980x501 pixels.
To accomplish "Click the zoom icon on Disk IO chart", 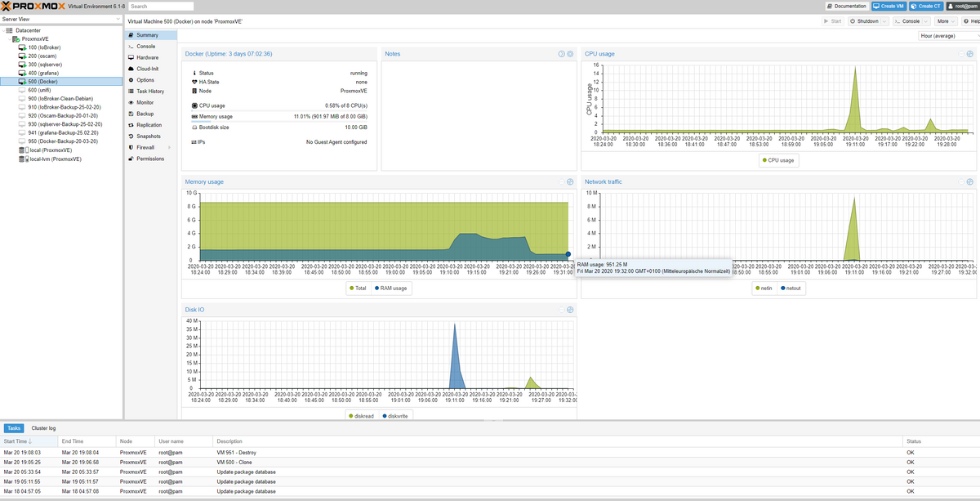I will (x=570, y=310).
